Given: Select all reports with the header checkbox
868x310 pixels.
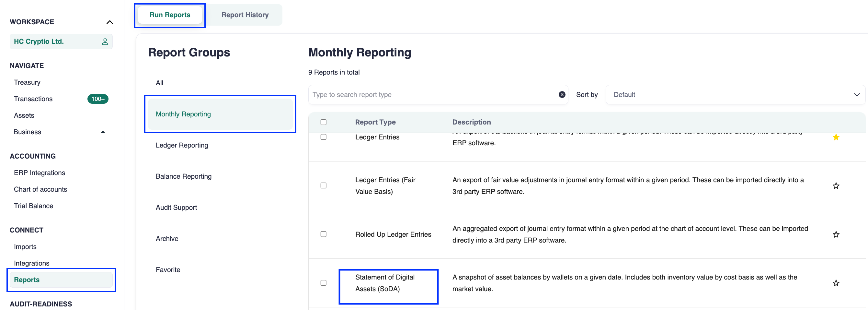Looking at the screenshot, I should click(x=323, y=122).
